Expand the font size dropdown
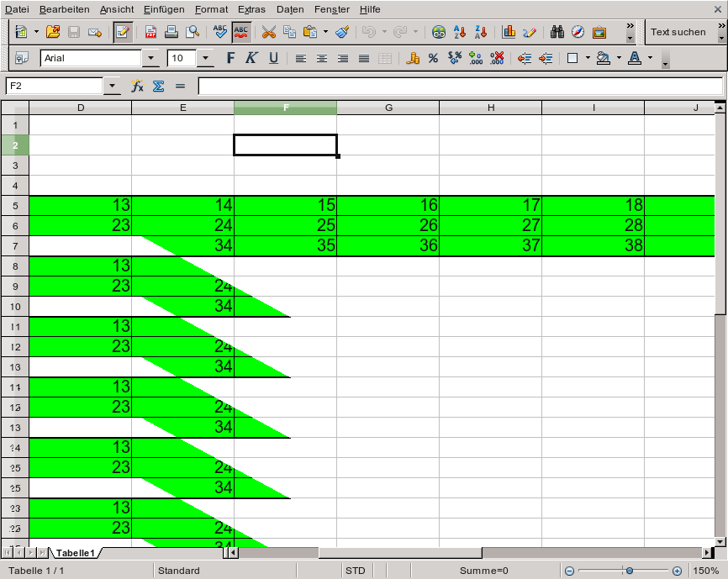 206,58
